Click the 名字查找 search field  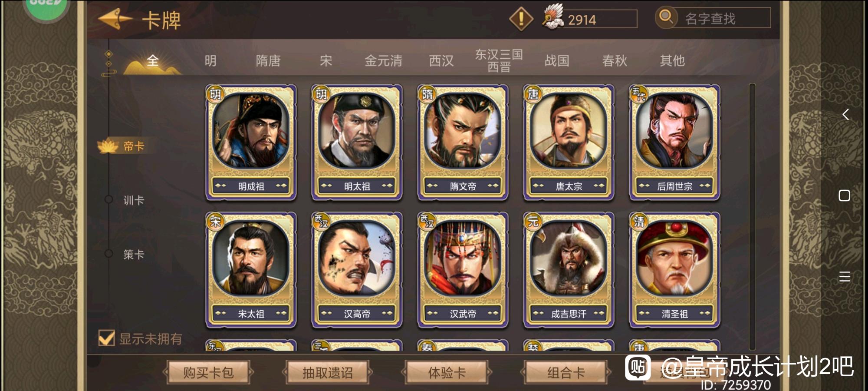click(x=721, y=18)
